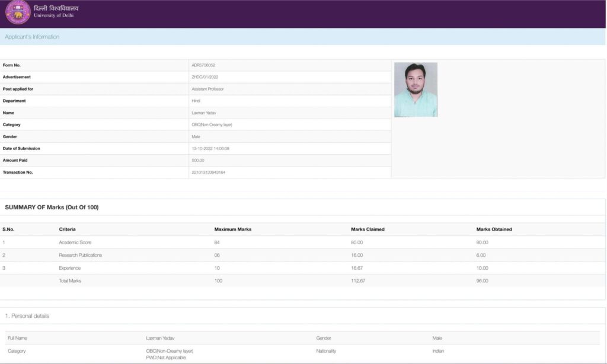This screenshot has width=607, height=364.
Task: Click the "Full Name" label in Personal details
Action: click(x=17, y=338)
